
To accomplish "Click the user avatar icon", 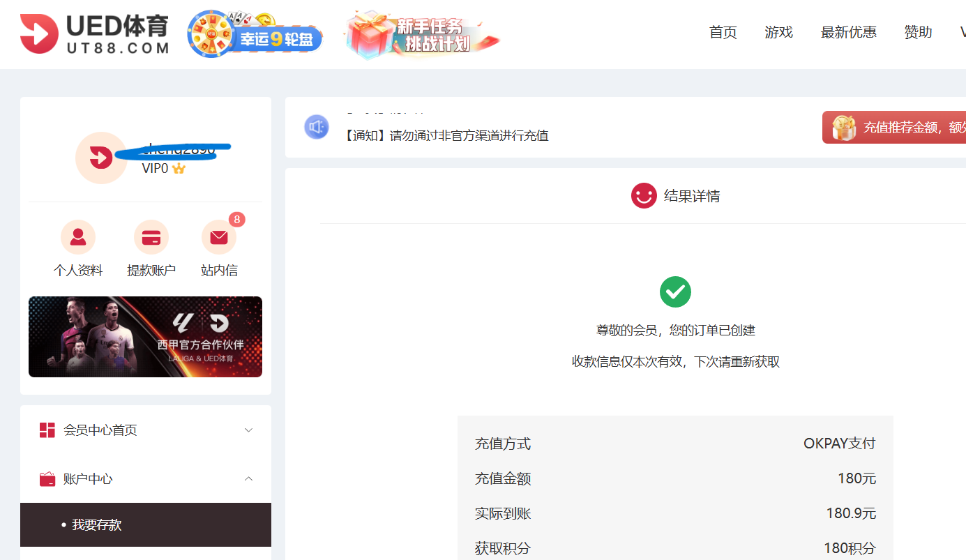I will (x=101, y=158).
